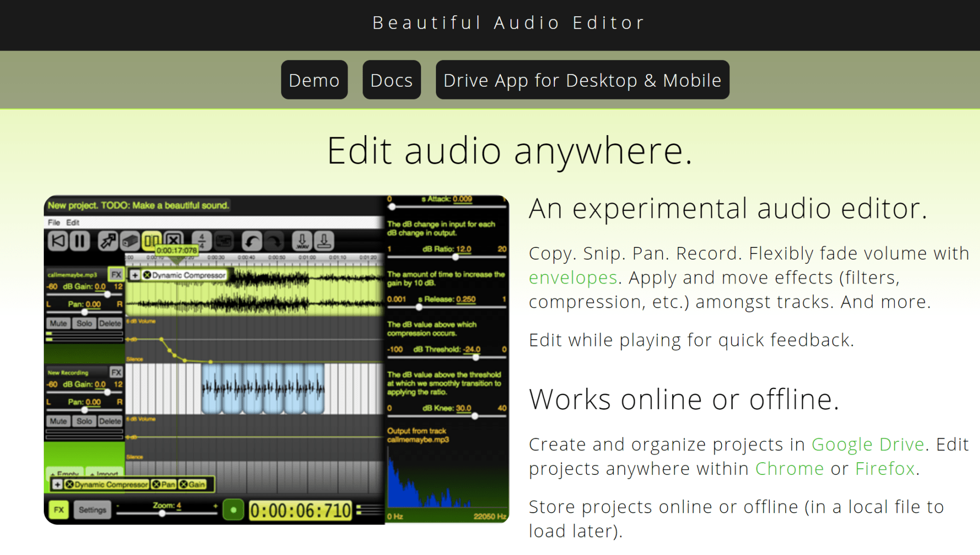This screenshot has height=555, width=980.
Task: Open the Docs page
Action: coord(391,80)
